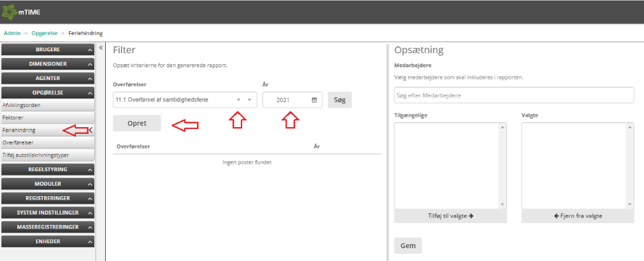The width and height of the screenshot is (644, 261).
Task: Save setup with Gem button
Action: (407, 245)
